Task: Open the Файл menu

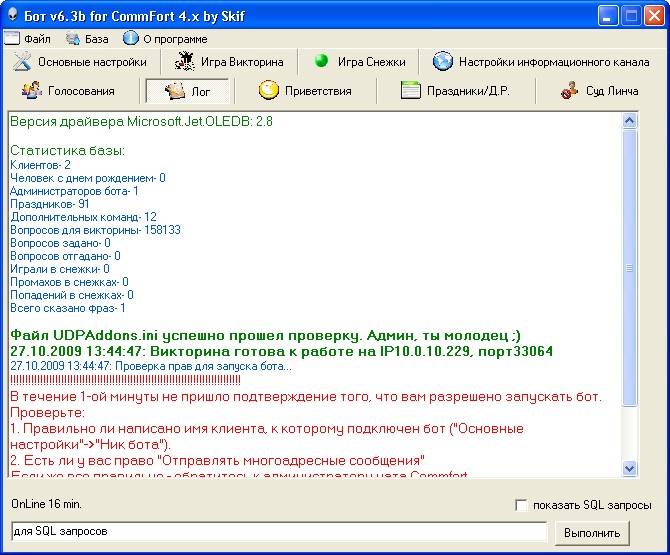Action: [x=28, y=39]
